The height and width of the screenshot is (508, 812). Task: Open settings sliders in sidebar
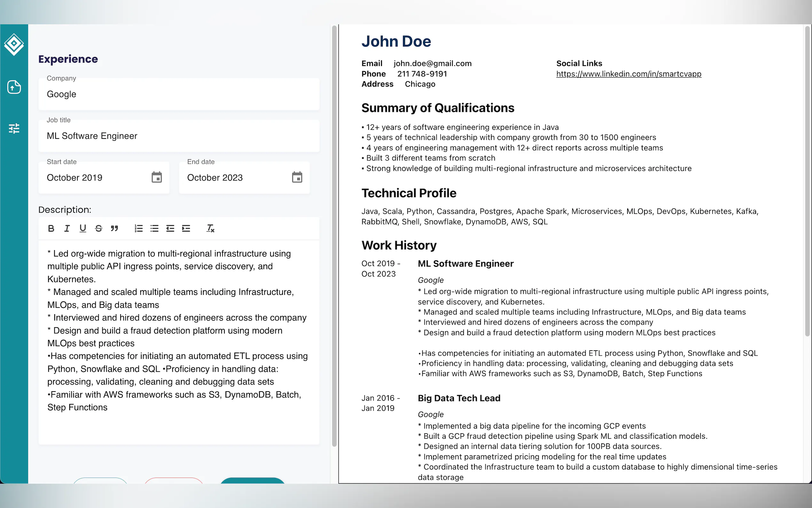pos(14,128)
